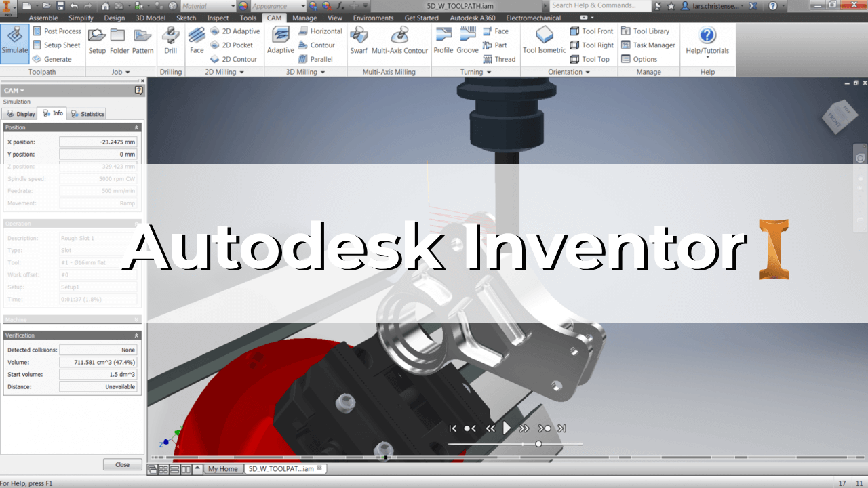The width and height of the screenshot is (868, 488).
Task: Click the Tool Isometric orientation icon
Action: tap(544, 42)
